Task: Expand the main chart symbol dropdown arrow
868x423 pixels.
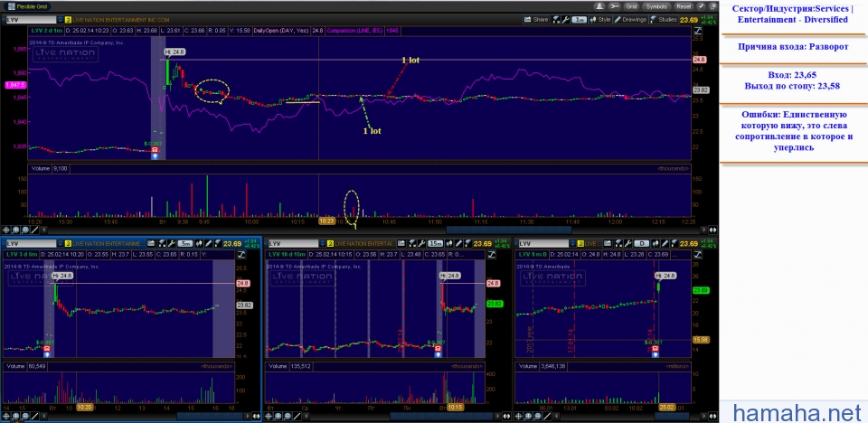Action: [59, 19]
